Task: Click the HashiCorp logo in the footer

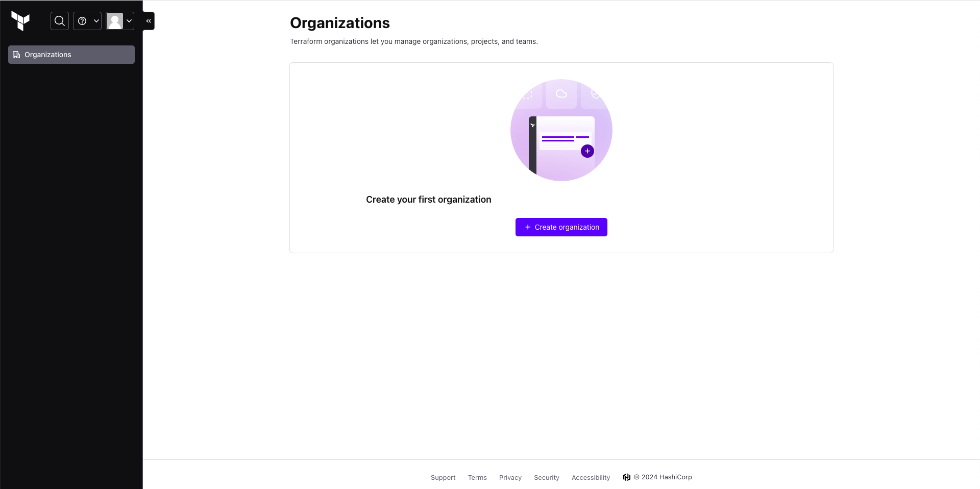Action: click(x=627, y=477)
